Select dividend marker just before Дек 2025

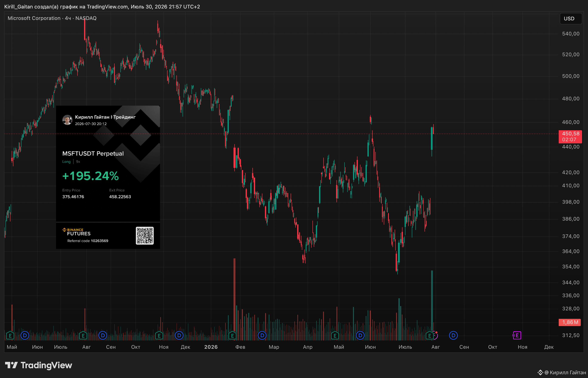point(179,335)
